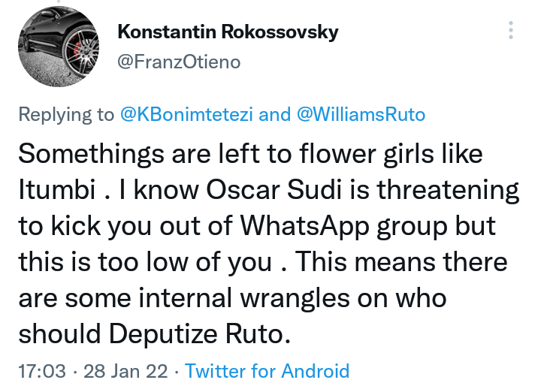This screenshot has width=541, height=392.
Task: Click the word 'and' between the mentions
Action: pyautogui.click(x=275, y=114)
